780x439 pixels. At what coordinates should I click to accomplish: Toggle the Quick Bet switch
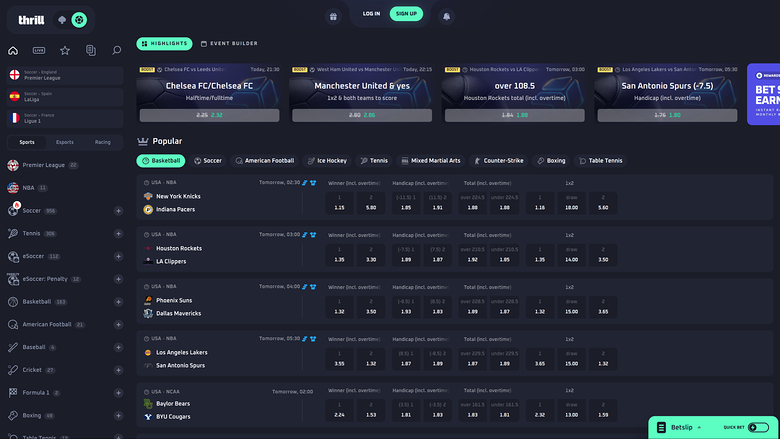click(x=759, y=428)
